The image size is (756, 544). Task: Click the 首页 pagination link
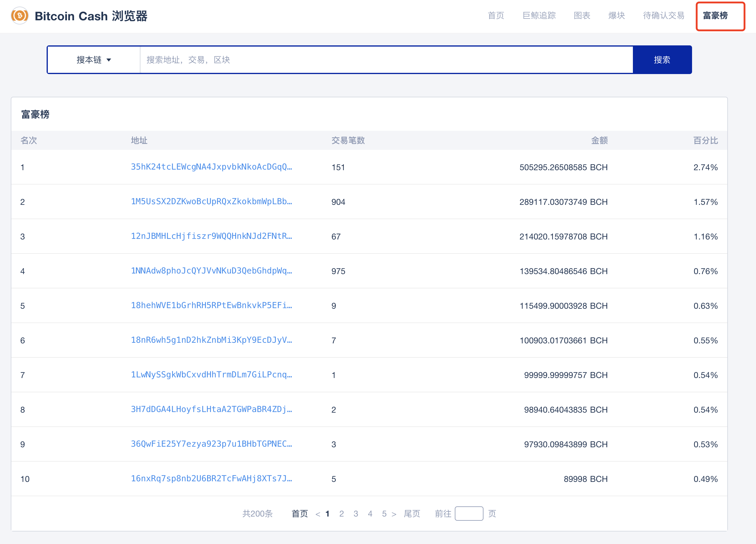pyautogui.click(x=300, y=514)
